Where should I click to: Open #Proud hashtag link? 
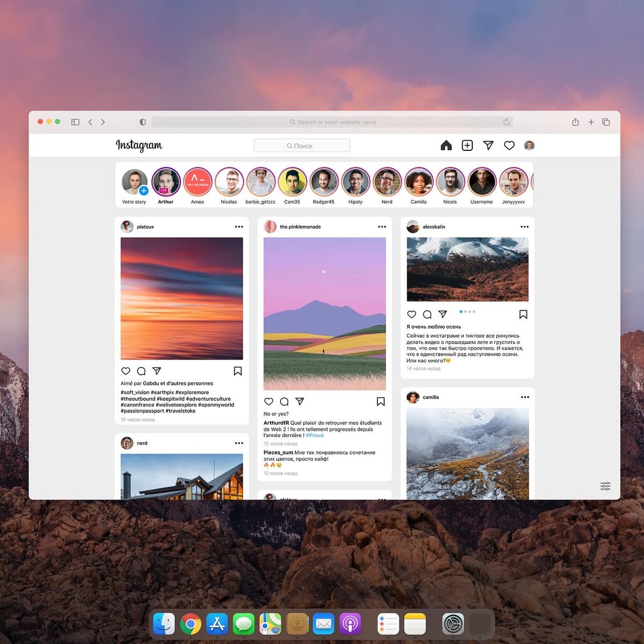pyautogui.click(x=314, y=435)
